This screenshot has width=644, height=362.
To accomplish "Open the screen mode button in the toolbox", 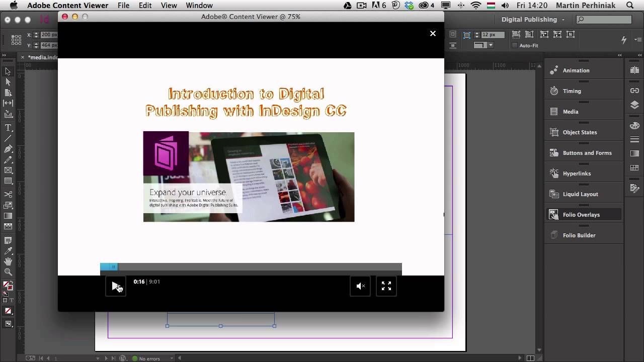I will coord(8,324).
